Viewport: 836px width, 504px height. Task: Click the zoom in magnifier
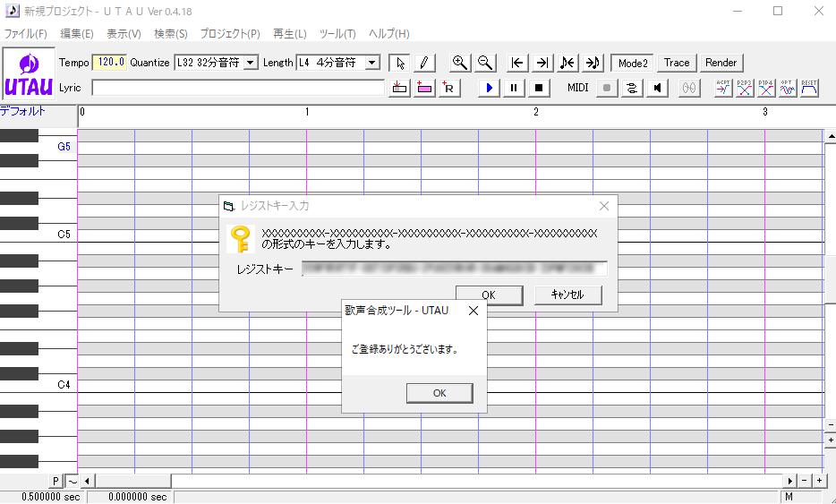[x=459, y=63]
